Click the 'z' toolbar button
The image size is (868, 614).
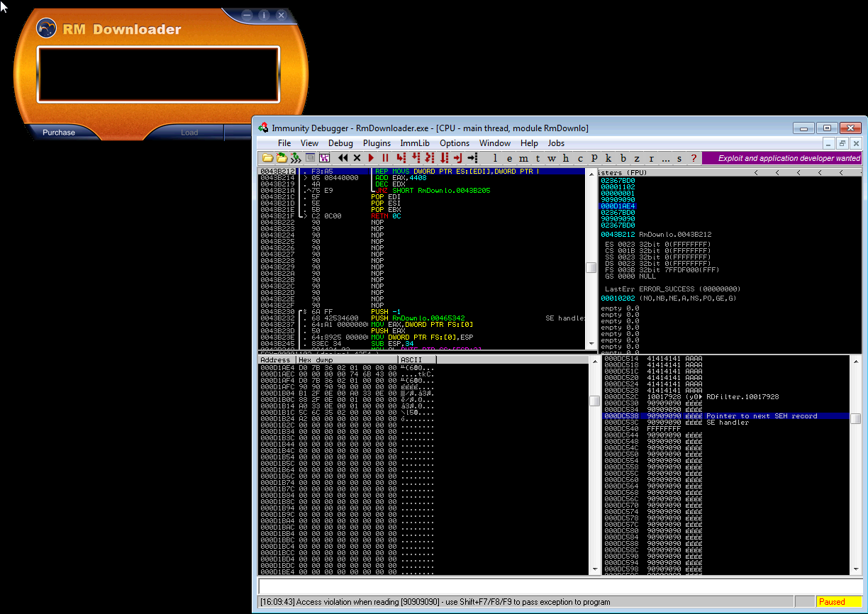click(637, 157)
